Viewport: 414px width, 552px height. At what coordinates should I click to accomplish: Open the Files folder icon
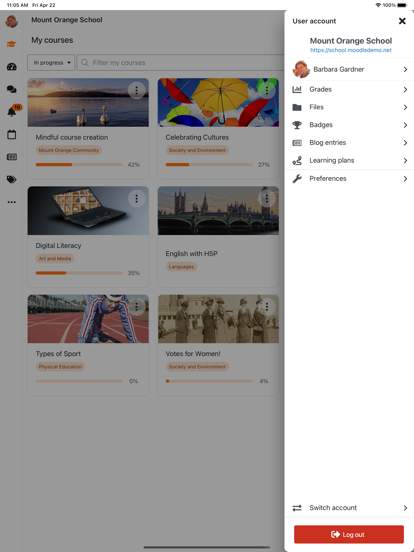pyautogui.click(x=297, y=107)
